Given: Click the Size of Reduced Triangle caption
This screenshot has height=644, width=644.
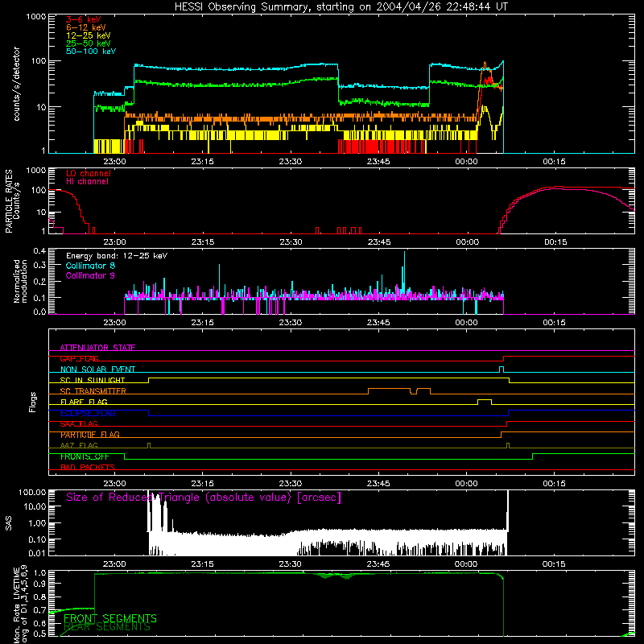Looking at the screenshot, I should (x=204, y=497).
